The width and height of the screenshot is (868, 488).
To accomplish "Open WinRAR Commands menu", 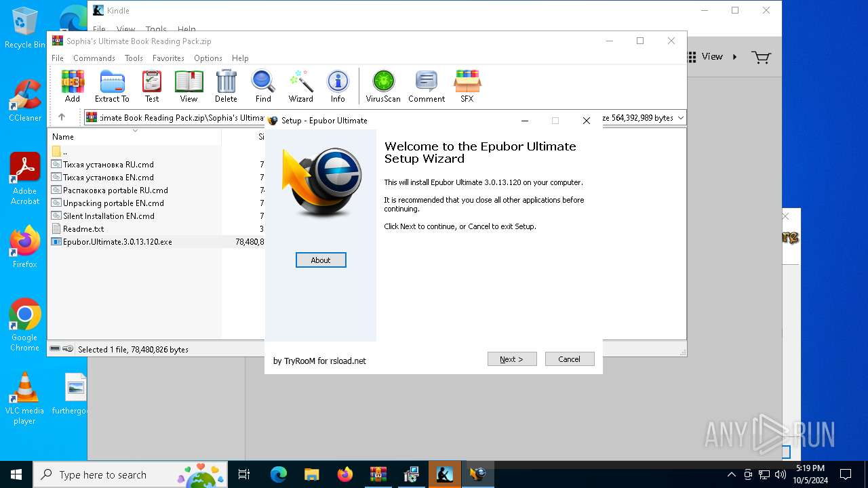I will tap(94, 58).
